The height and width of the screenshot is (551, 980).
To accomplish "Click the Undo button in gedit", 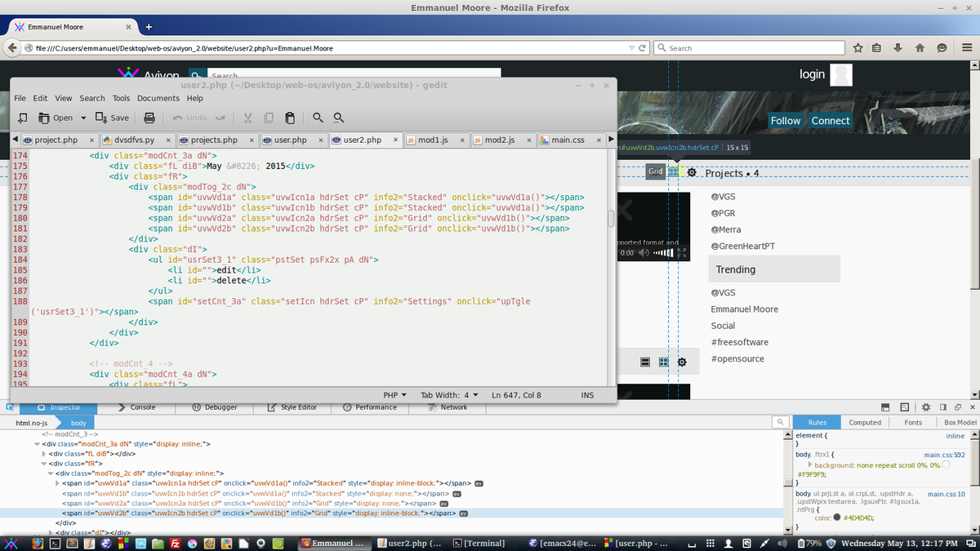I will tap(189, 118).
